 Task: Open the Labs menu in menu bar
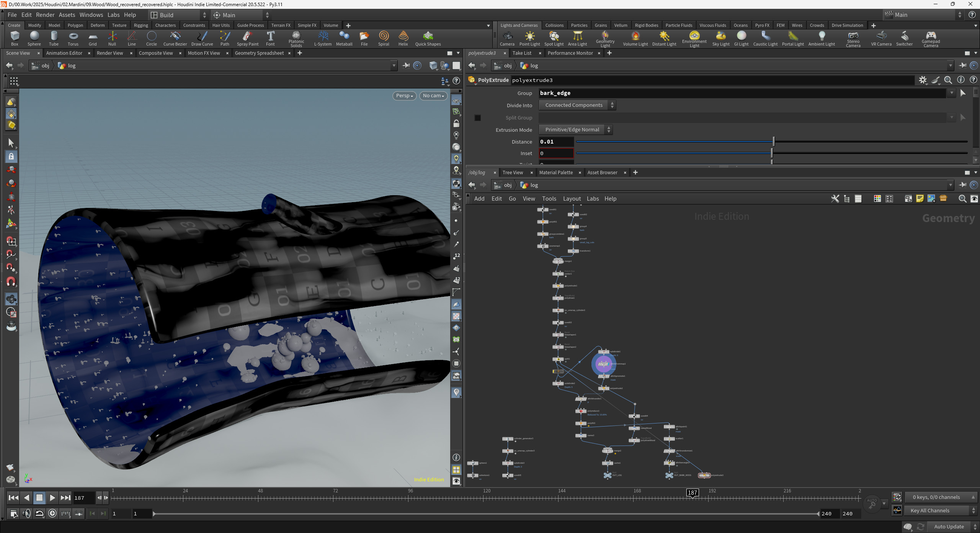113,15
